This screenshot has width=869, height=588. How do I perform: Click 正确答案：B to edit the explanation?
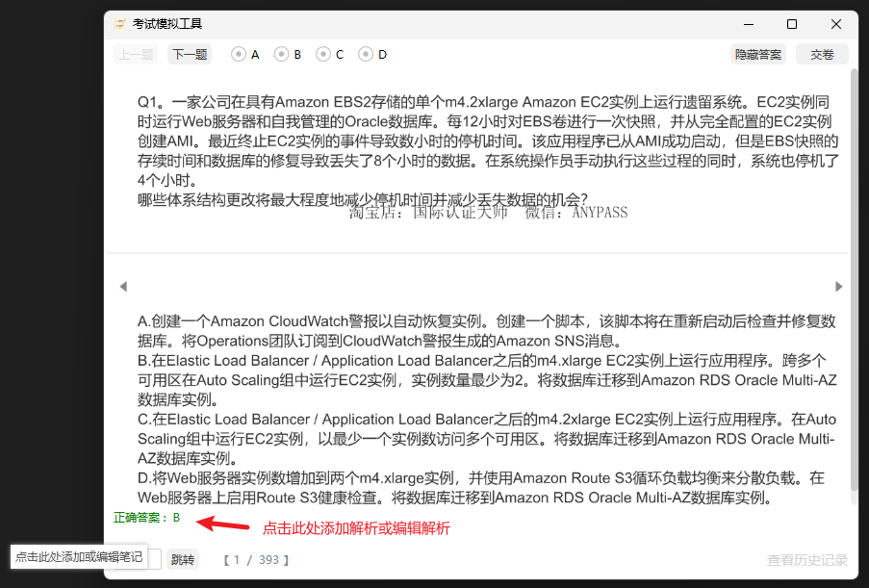(x=147, y=518)
